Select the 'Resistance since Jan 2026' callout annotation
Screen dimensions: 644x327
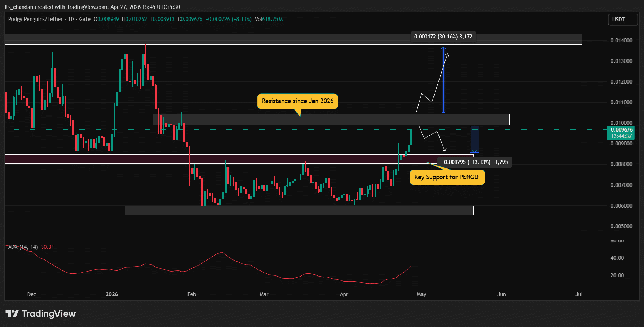click(298, 101)
